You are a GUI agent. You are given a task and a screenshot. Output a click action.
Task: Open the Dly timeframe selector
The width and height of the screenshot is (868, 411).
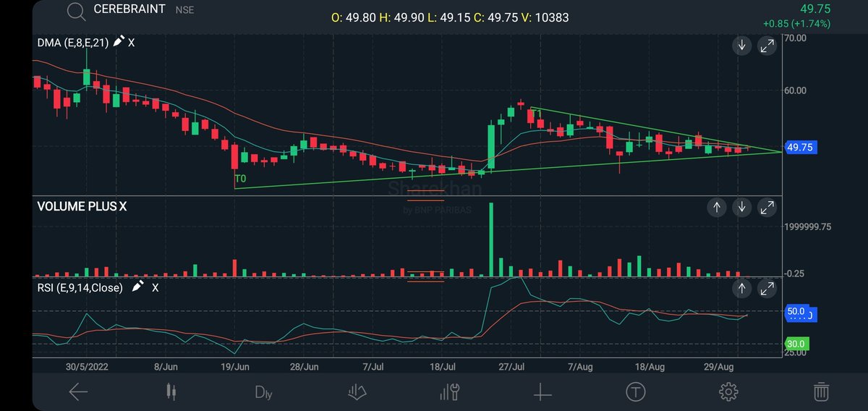(263, 393)
